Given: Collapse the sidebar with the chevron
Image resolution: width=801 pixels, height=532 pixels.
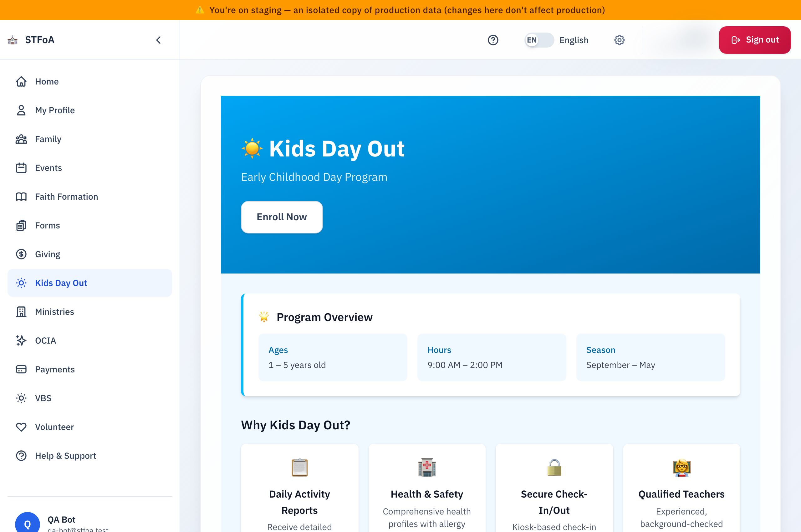Looking at the screenshot, I should 158,40.
